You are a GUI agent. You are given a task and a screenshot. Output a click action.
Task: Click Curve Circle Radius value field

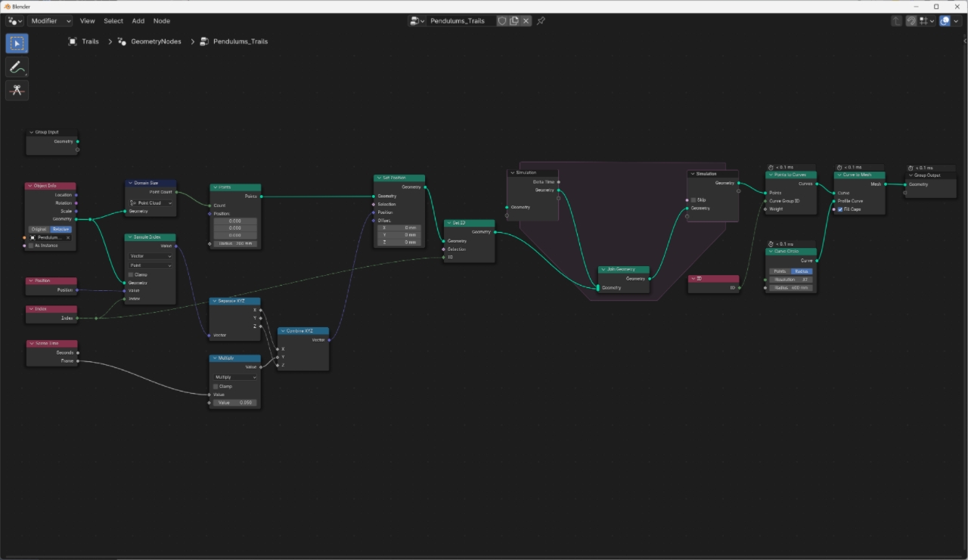[x=791, y=288]
